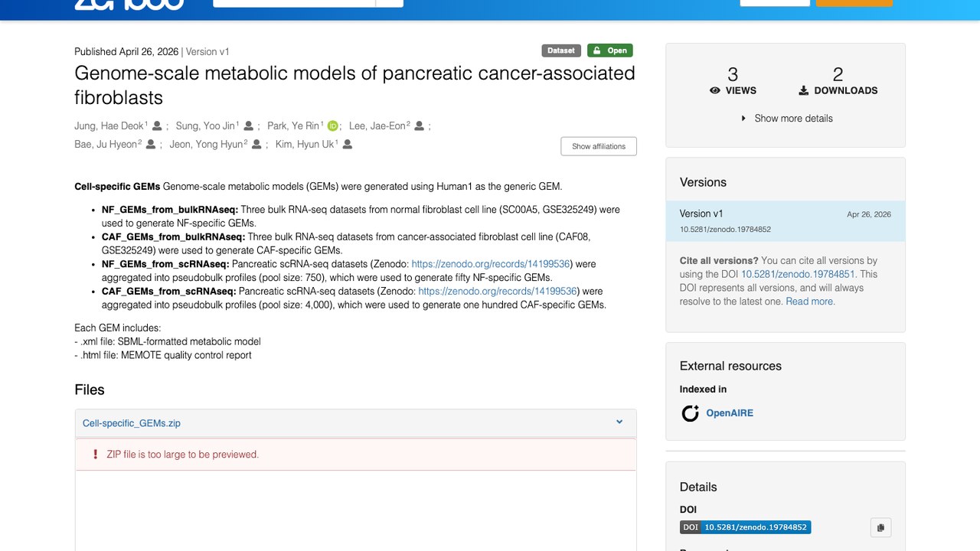The image size is (980, 551).
Task: Follow the zenodo.org/records/14199536 link in NF_GEMs_from_scRNAseq
Action: 491,264
